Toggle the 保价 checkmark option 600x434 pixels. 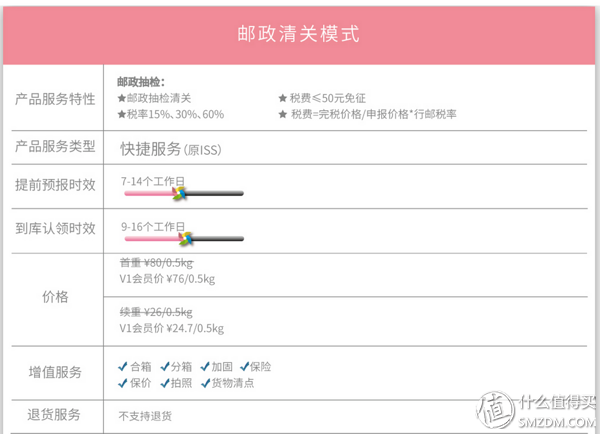point(135,383)
